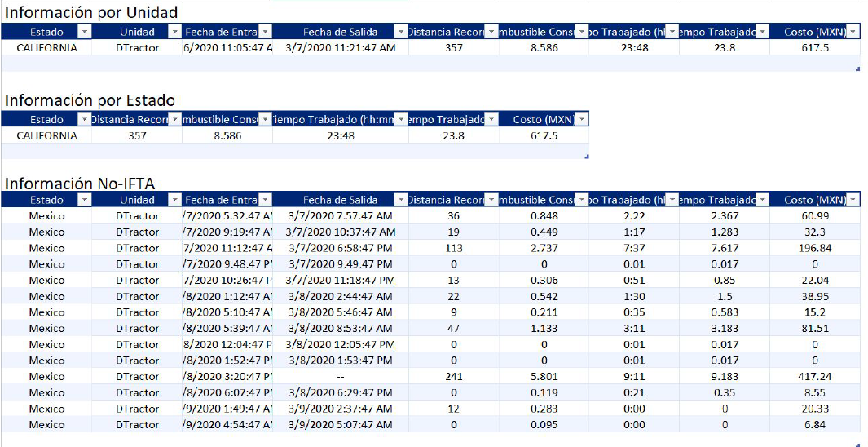The height and width of the screenshot is (447, 868).
Task: Open Combustible Consumido filter in Información por Estado
Action: click(x=265, y=119)
